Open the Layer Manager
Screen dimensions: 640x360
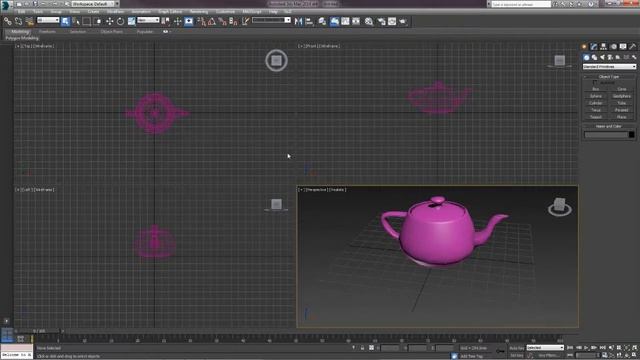pos(322,21)
